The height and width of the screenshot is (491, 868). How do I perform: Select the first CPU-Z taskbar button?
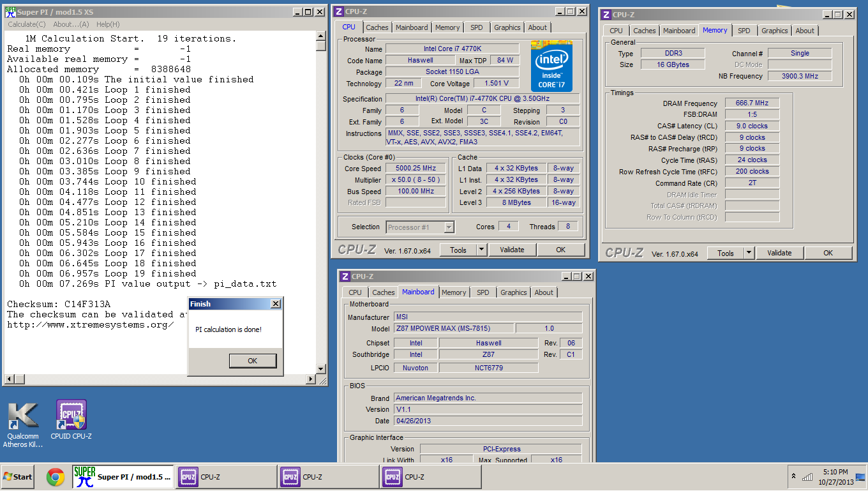[x=226, y=477]
